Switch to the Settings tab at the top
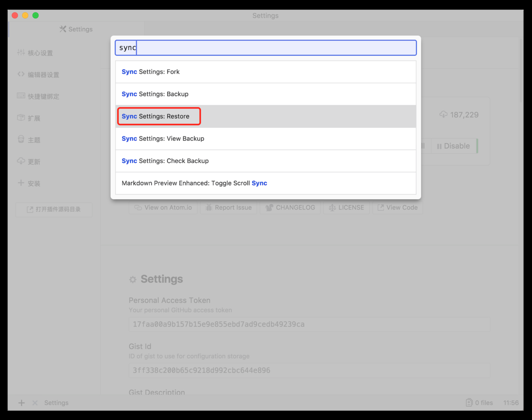Image resolution: width=532 pixels, height=420 pixels. tap(76, 29)
